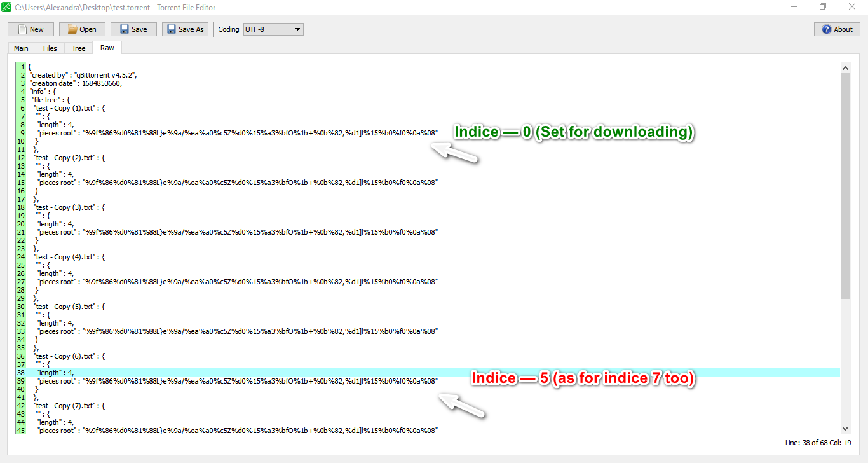Click the scrollbar up arrow icon
This screenshot has height=463, width=868.
845,67
